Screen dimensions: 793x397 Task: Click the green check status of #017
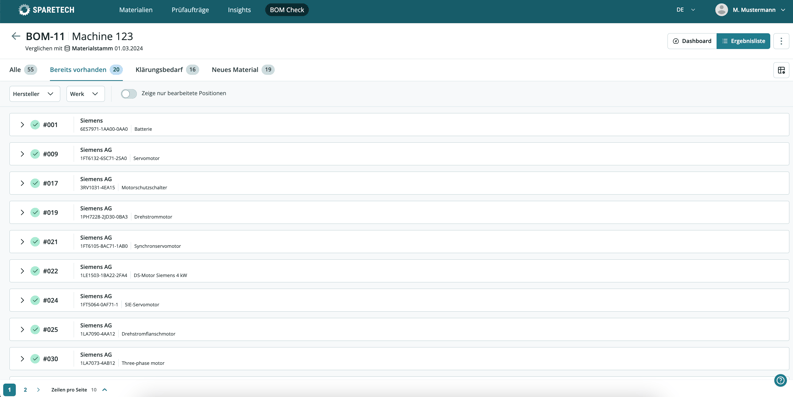click(35, 184)
